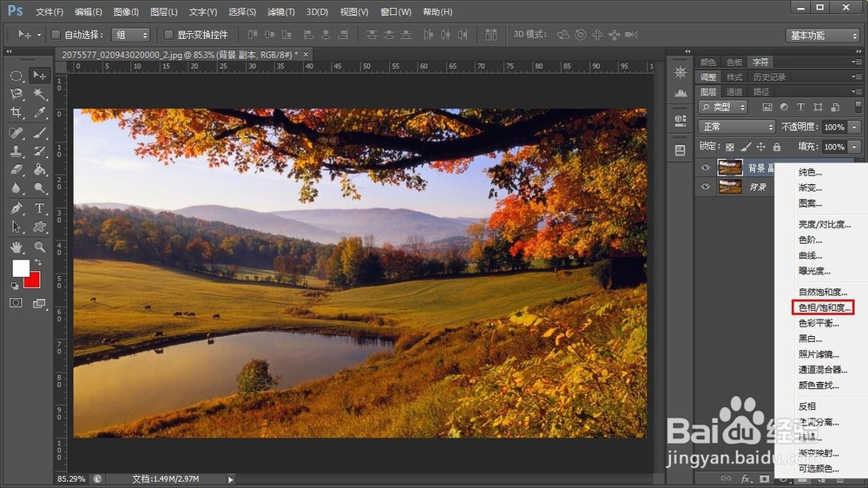Activate the Eraser tool
This screenshot has width=868, height=488.
(x=16, y=169)
